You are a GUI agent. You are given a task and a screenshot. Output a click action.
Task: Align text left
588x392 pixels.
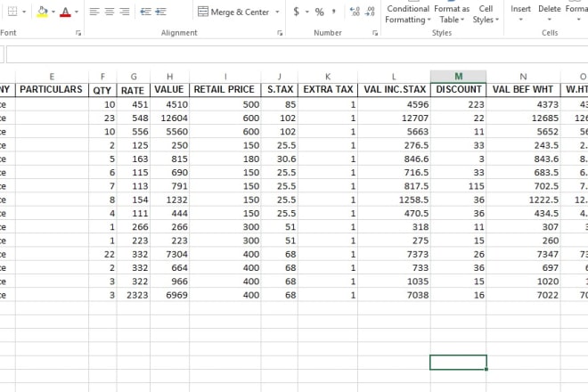[94, 12]
